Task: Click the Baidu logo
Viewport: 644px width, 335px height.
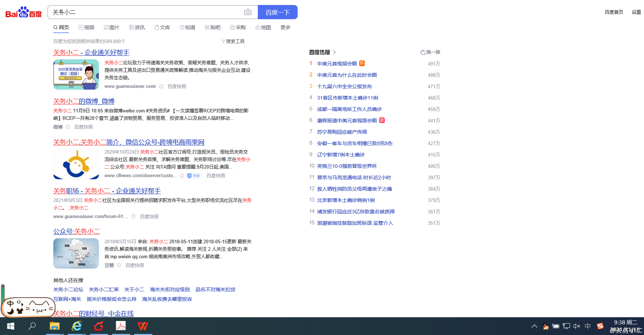Action: point(23,12)
